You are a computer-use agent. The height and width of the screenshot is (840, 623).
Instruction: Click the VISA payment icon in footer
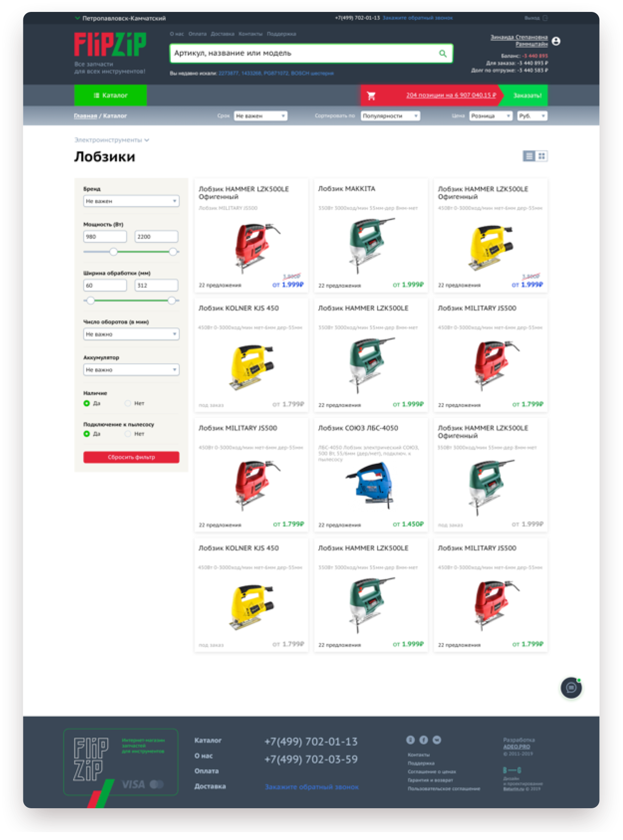coord(133,784)
